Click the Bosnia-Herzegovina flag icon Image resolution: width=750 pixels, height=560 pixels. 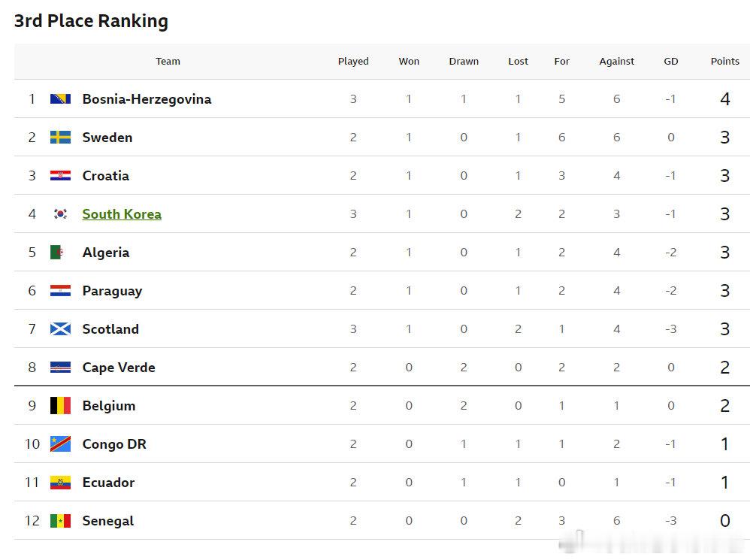[60, 99]
